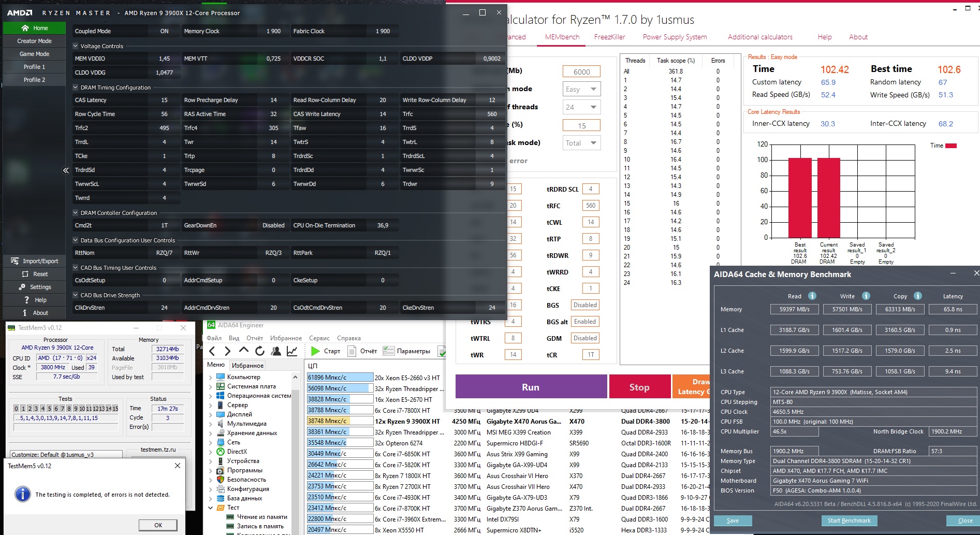Click Операционная система Windows icon in tree
980x535 pixels.
221,396
